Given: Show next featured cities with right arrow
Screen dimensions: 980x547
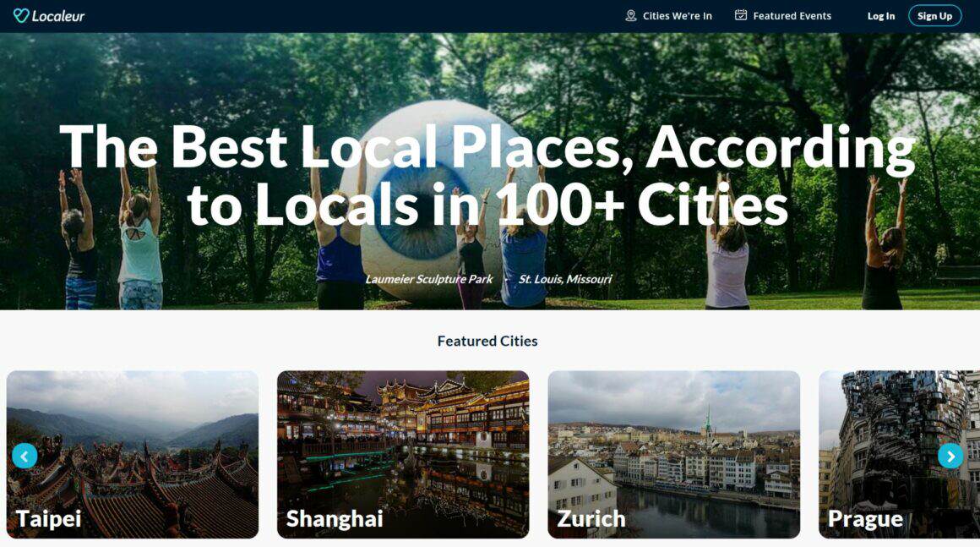Looking at the screenshot, I should point(950,457).
